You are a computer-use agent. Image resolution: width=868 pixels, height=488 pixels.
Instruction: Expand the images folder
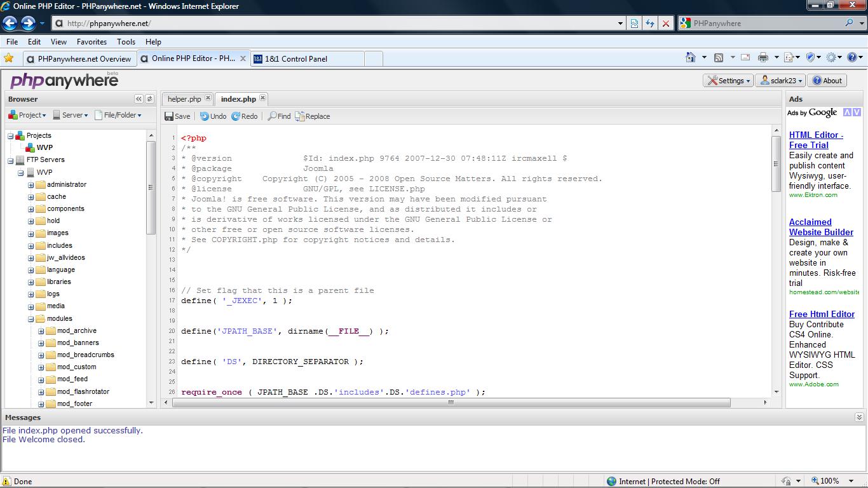pyautogui.click(x=31, y=233)
